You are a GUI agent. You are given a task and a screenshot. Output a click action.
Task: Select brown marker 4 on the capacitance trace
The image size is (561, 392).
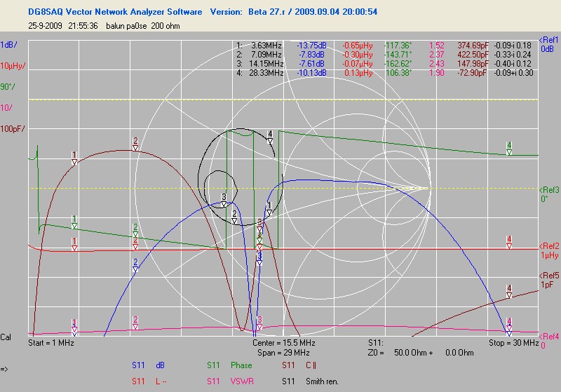click(x=509, y=291)
